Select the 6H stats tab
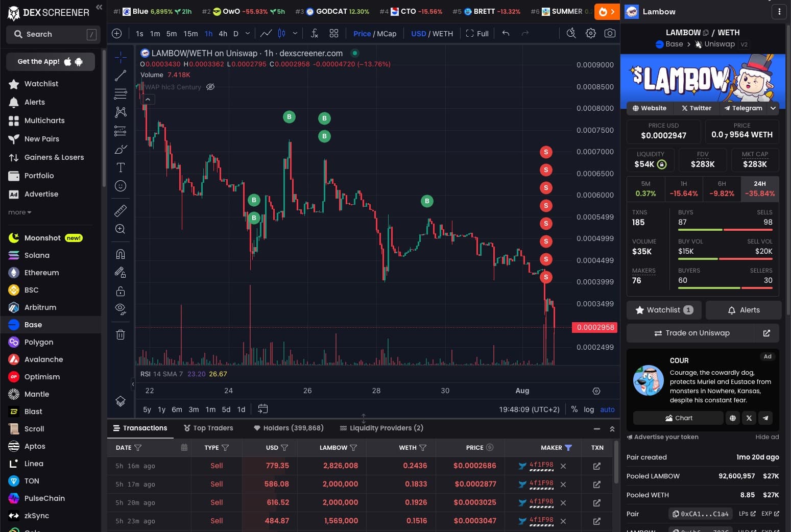This screenshot has height=532, width=791. (722, 189)
